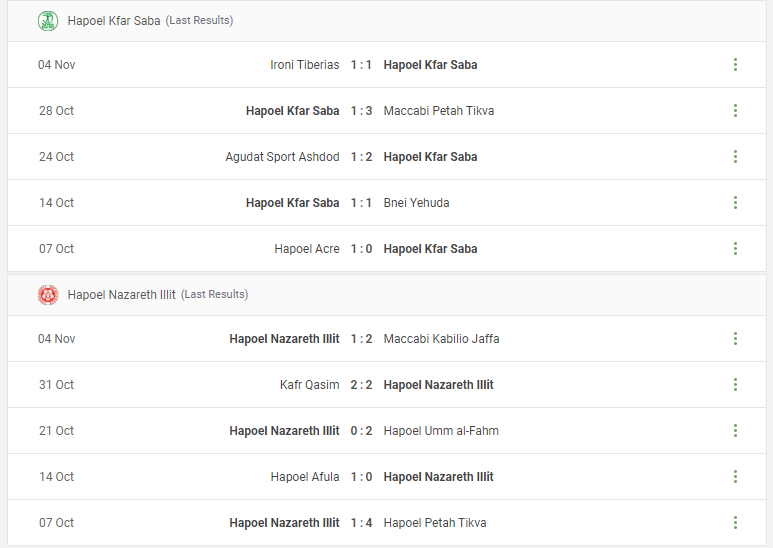Select Bnei Yehuda team name
Image resolution: width=773 pixels, height=548 pixels.
click(417, 203)
